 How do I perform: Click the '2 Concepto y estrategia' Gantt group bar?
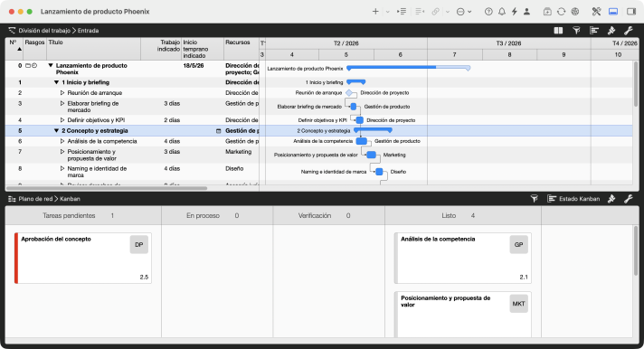click(x=373, y=130)
